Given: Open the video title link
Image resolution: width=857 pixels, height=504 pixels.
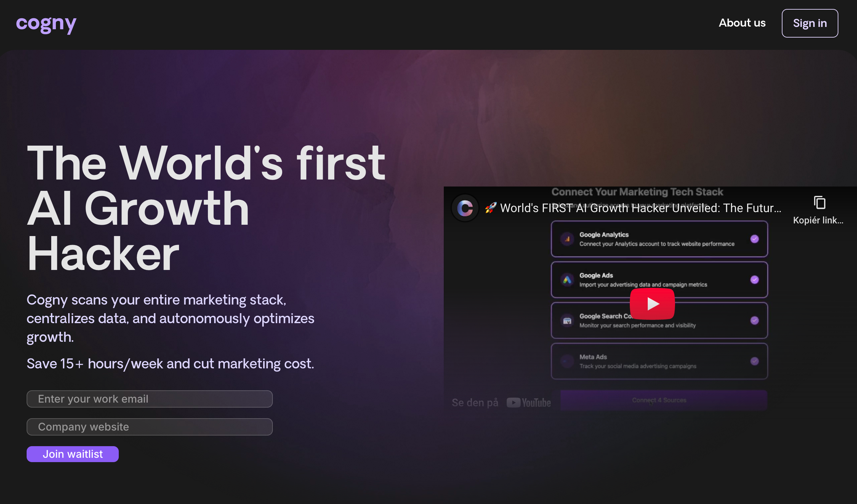Looking at the screenshot, I should [640, 208].
